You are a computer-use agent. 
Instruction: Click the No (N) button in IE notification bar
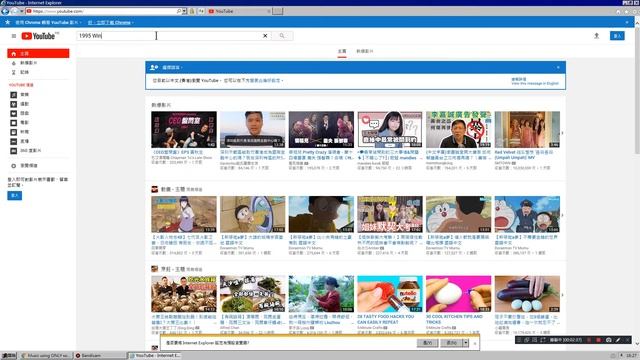[451, 343]
